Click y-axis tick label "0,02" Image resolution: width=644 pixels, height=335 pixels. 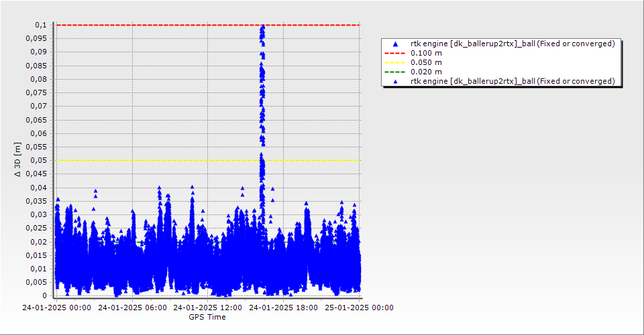click(39, 242)
